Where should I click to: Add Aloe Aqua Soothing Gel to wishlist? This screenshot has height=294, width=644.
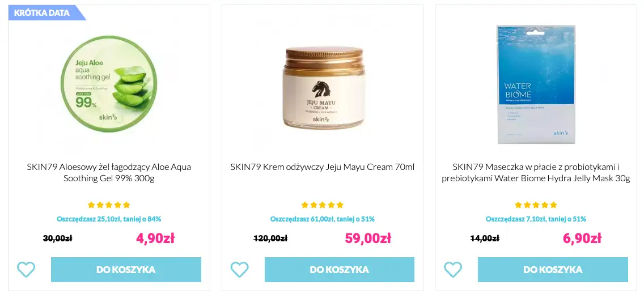tap(26, 270)
